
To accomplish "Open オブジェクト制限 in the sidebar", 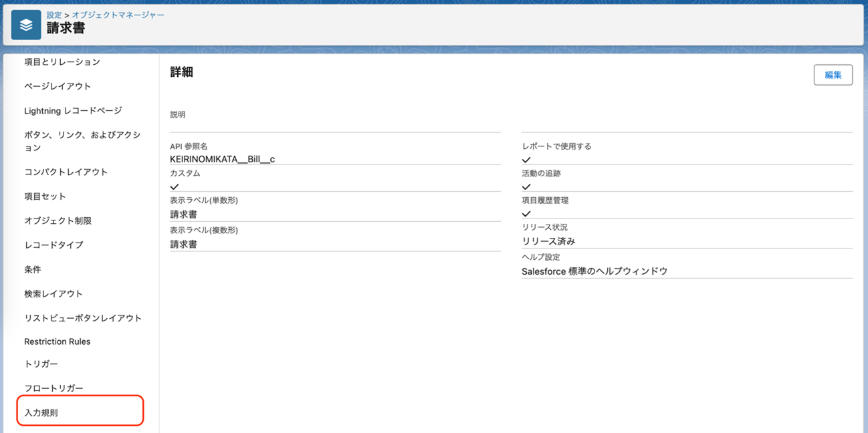I will tap(58, 221).
